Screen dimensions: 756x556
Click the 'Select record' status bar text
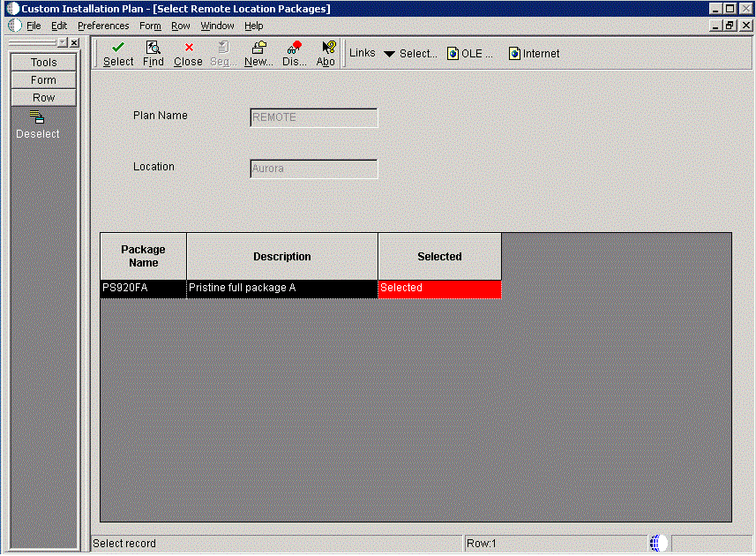click(x=124, y=544)
